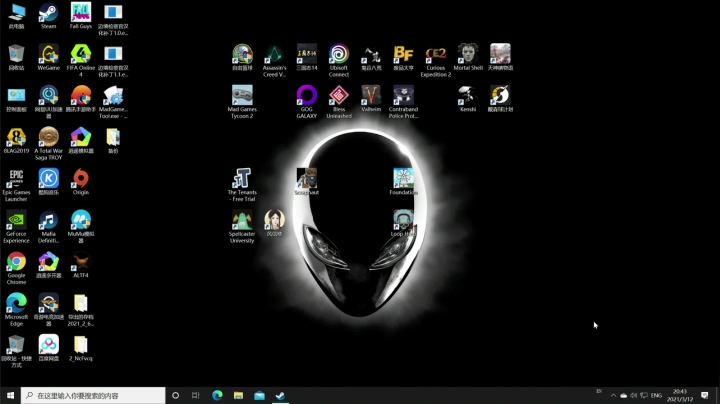Open volume control in tray

tap(634, 395)
